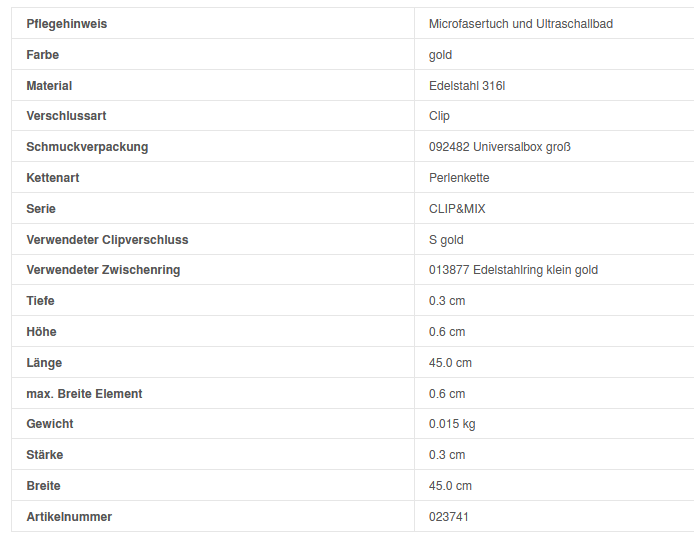Select the 'Microfasertuch und Ultraschallbad' value
Screen dimensions: 694x541
pyautogui.click(x=520, y=23)
